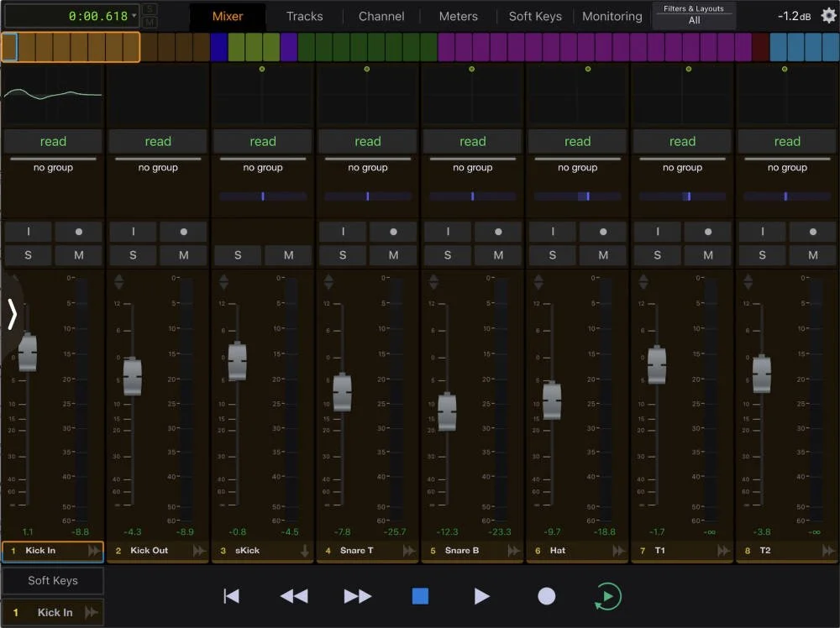The image size is (840, 628).
Task: Click the fader up/down arrows on the T1 strip
Action: (643, 281)
